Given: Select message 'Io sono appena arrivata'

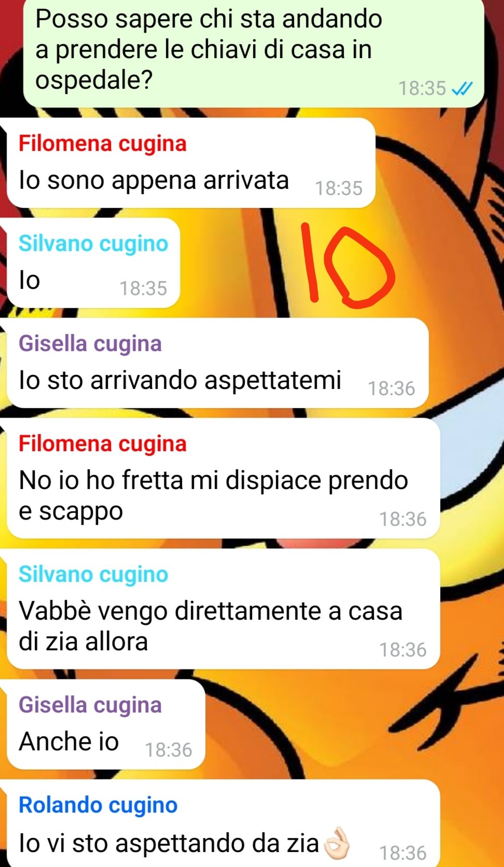Looking at the screenshot, I should point(191,163).
